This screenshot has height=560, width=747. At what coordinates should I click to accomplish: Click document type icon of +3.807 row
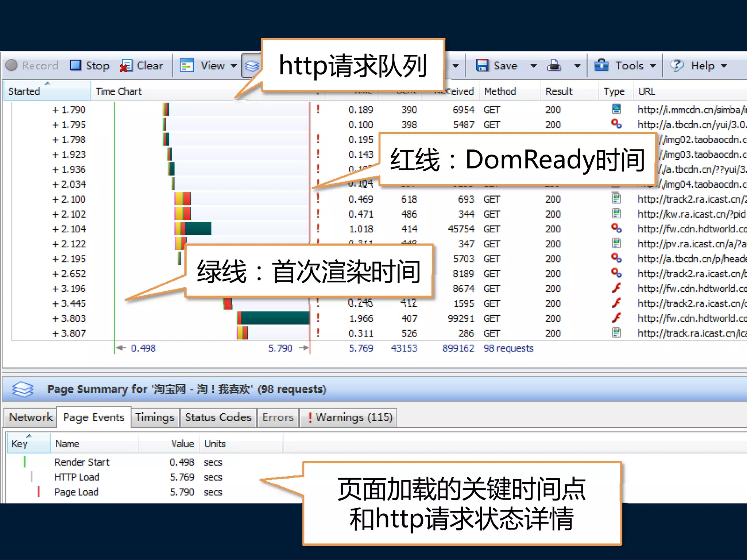(x=616, y=333)
